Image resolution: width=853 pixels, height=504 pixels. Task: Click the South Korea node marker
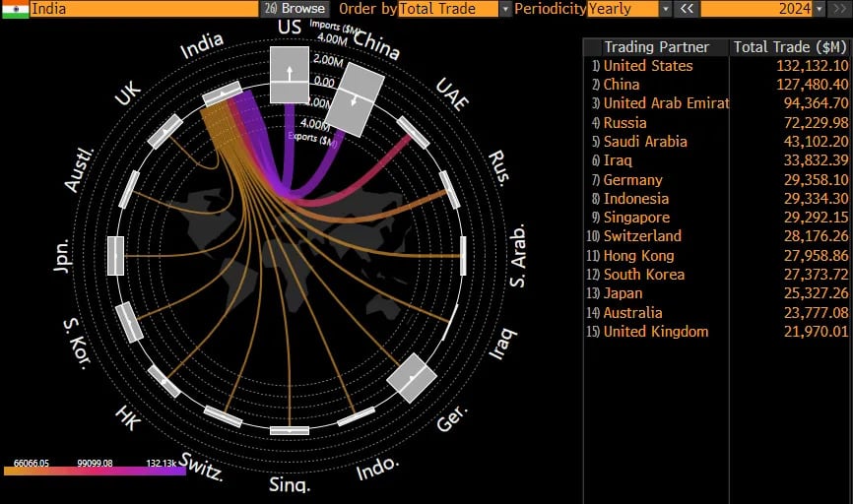129,322
